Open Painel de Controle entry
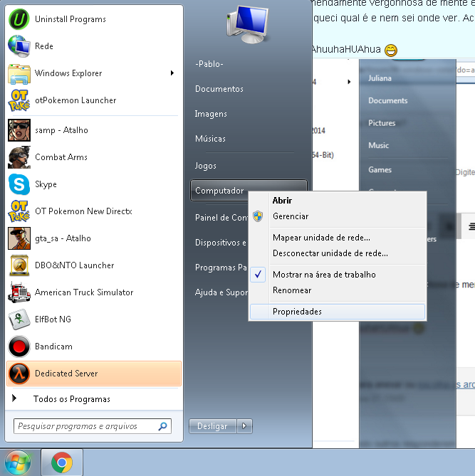 221,217
